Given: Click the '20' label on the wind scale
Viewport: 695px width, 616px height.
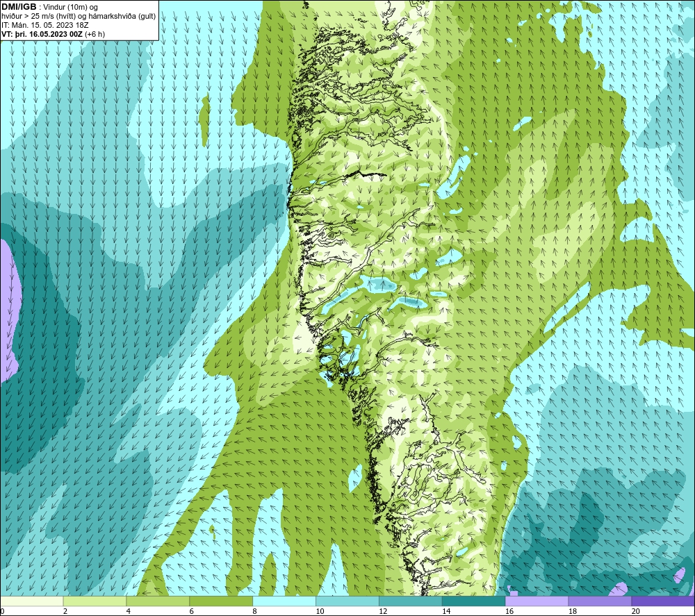Looking at the screenshot, I should point(636,611).
